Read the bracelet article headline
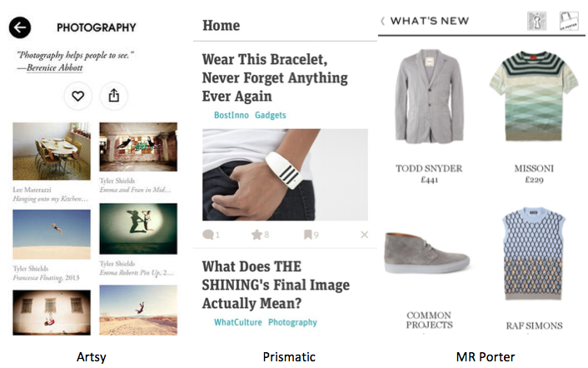The width and height of the screenshot is (588, 368). pyautogui.click(x=275, y=77)
